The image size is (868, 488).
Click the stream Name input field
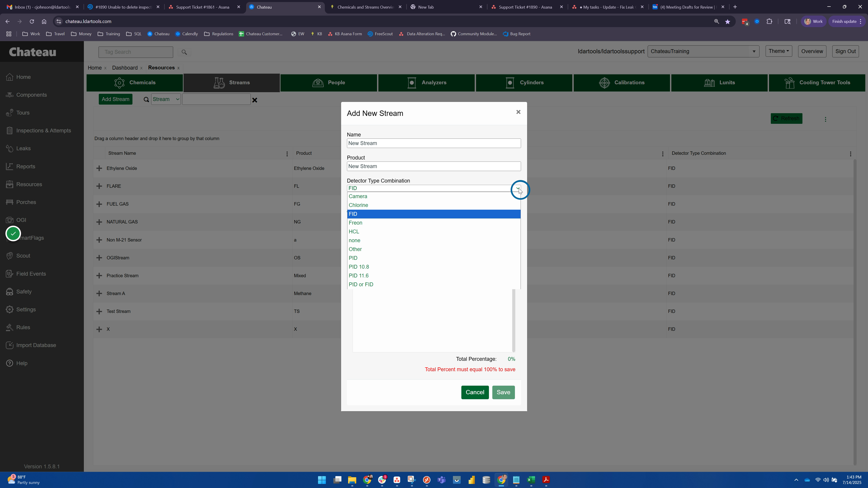tap(434, 143)
